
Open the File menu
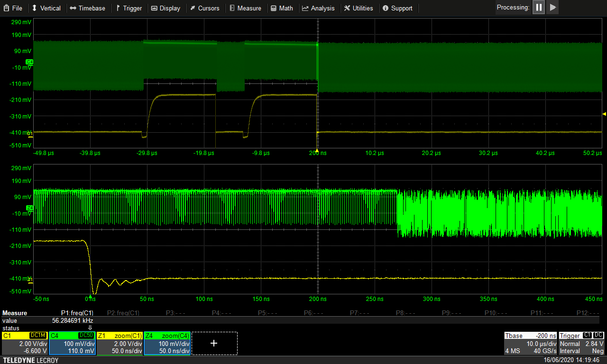pos(12,8)
